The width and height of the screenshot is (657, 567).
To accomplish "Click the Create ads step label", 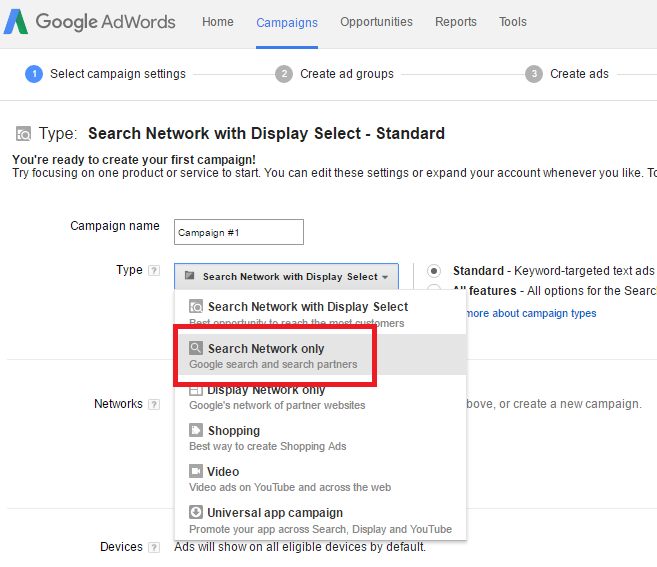I will coord(579,74).
